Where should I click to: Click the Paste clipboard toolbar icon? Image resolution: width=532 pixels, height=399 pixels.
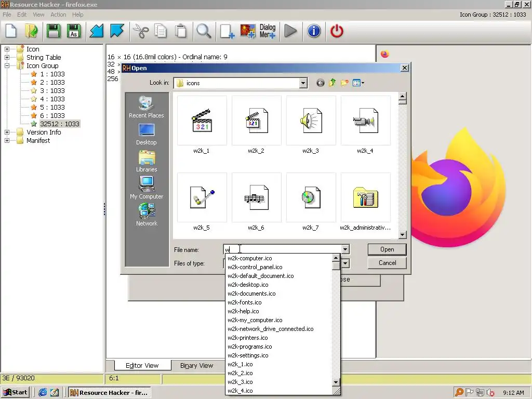pyautogui.click(x=180, y=31)
